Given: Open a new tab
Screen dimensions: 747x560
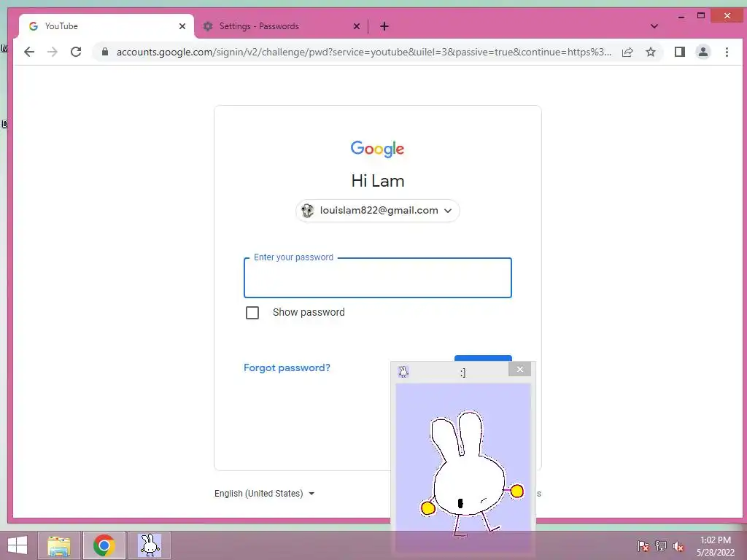Looking at the screenshot, I should (x=384, y=26).
